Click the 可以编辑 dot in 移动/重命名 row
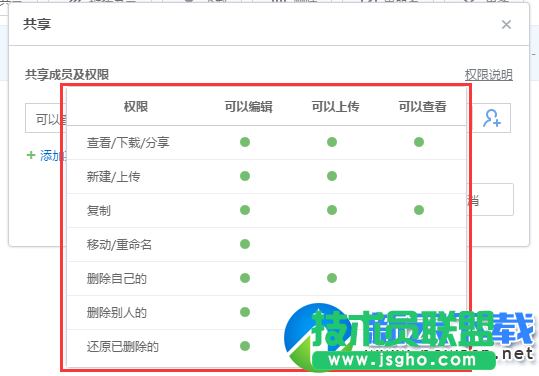The width and height of the screenshot is (539, 376). click(x=245, y=244)
